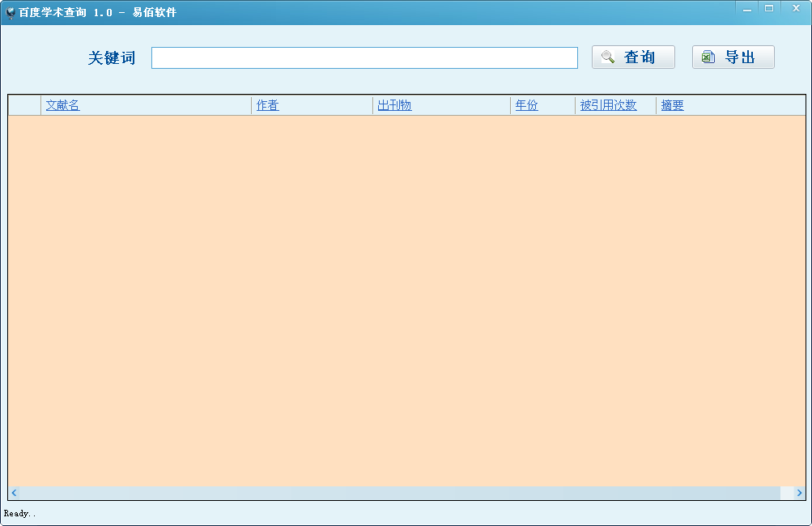Viewport: 812px width, 526px height.
Task: Click the app icon in title bar
Action: [x=10, y=12]
